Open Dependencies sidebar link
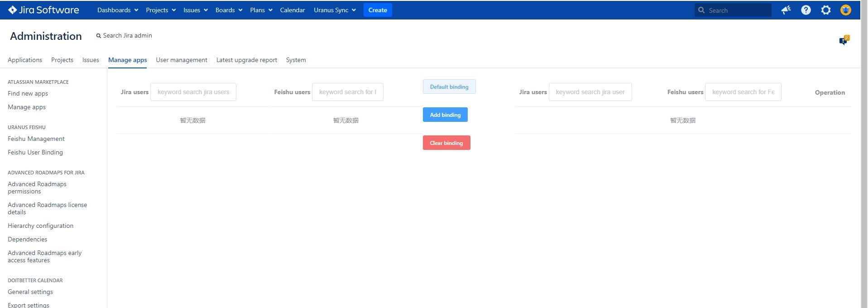The image size is (868, 308). point(28,239)
